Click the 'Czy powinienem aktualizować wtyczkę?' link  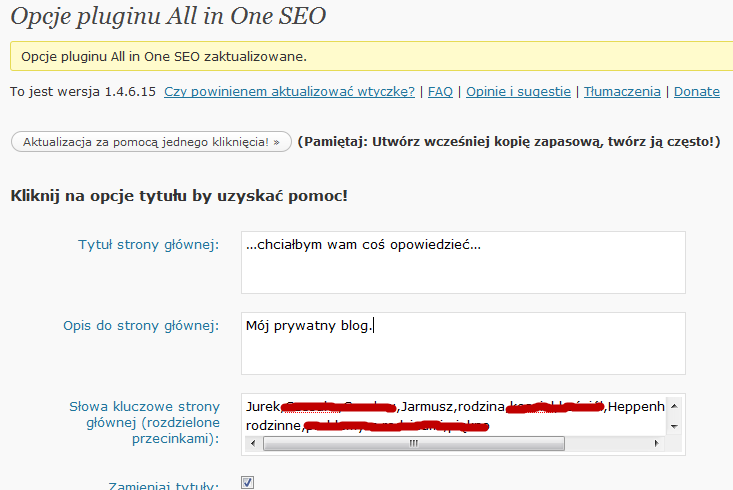point(289,91)
